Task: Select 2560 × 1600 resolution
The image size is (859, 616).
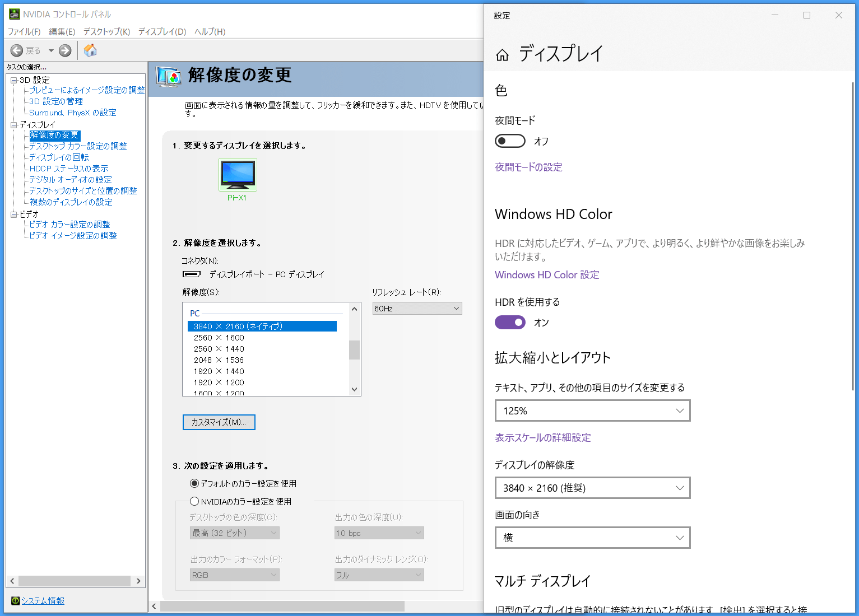Action: 219,338
